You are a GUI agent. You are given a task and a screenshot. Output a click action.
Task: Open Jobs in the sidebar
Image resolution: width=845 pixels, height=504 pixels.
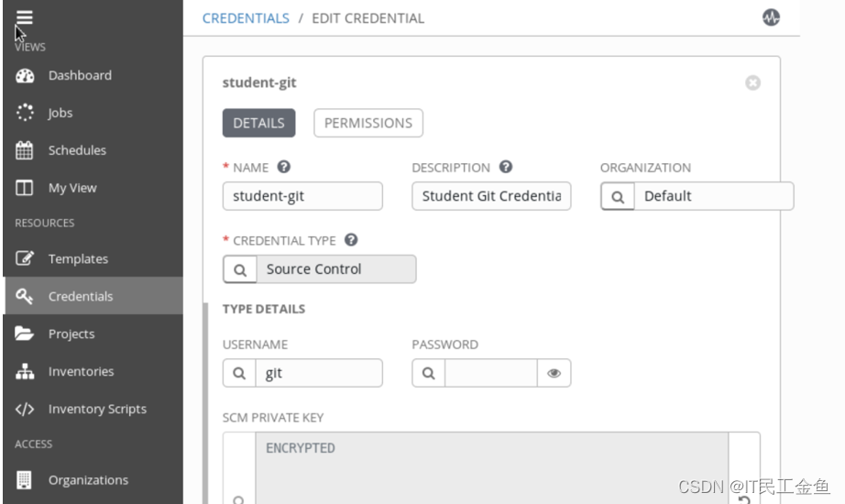[60, 113]
